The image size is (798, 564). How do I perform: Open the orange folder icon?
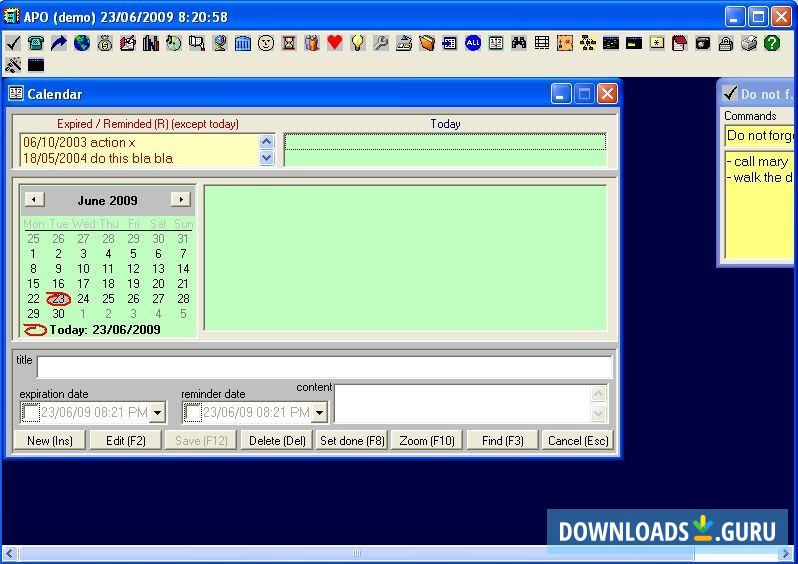[x=426, y=43]
